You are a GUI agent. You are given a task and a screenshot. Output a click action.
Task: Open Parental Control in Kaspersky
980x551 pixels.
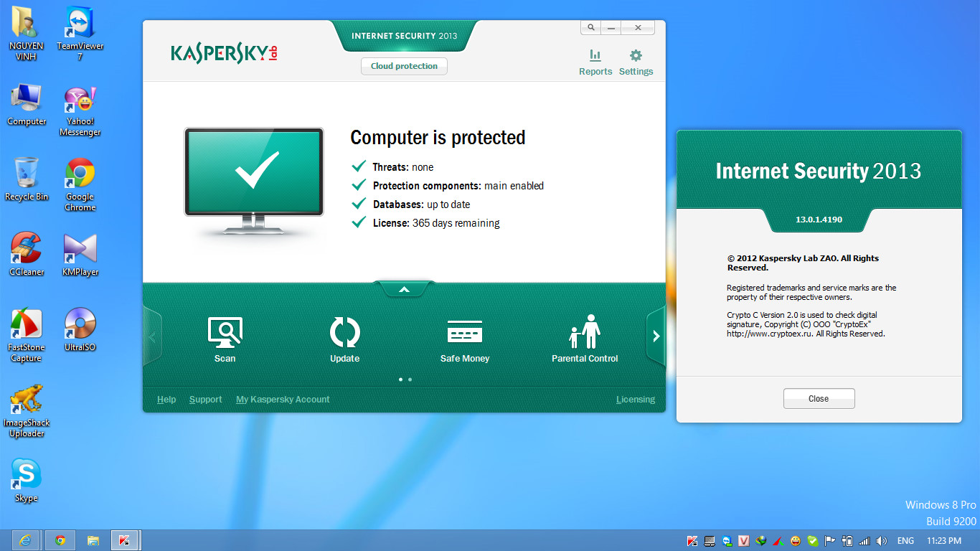click(x=585, y=339)
